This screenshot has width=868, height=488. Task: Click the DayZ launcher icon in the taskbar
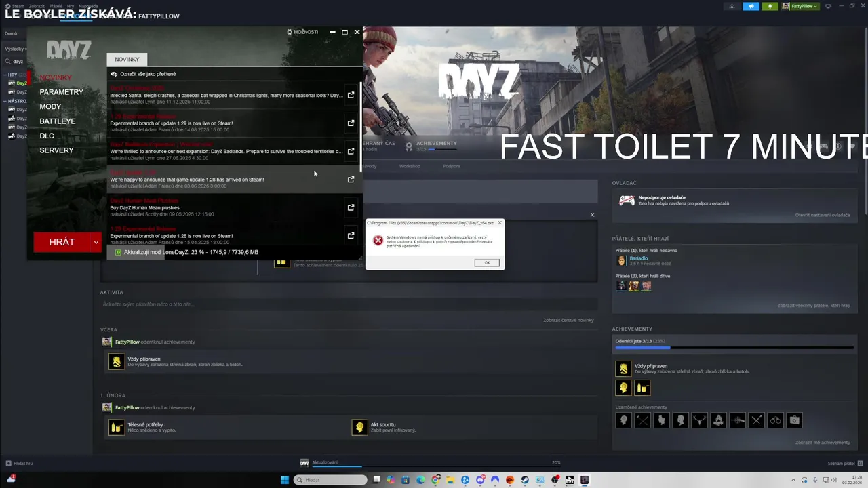coord(570,480)
